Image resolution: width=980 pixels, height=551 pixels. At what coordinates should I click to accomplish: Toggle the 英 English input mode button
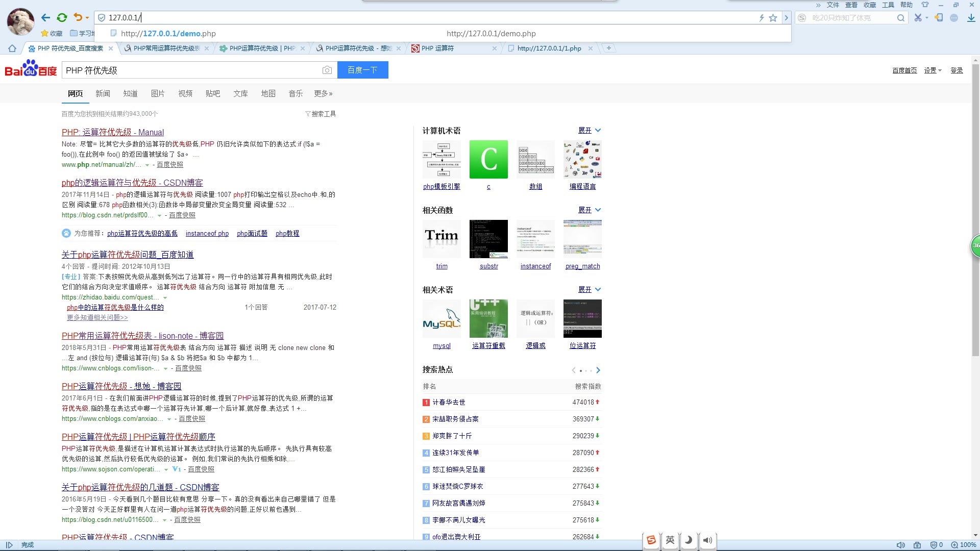tap(670, 540)
